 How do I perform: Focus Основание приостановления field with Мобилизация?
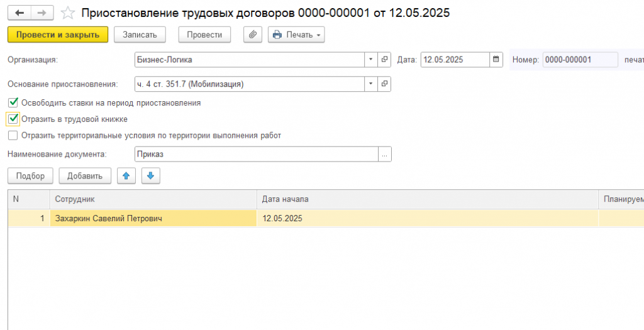tap(250, 84)
